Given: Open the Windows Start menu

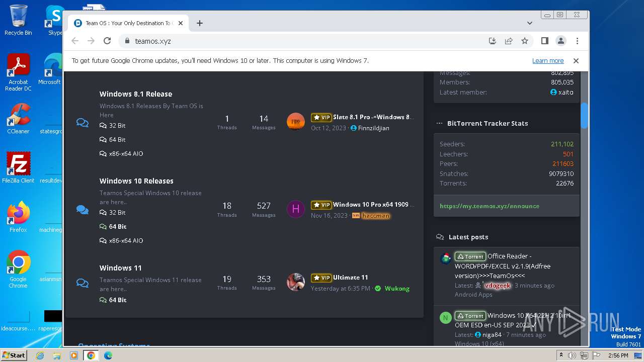Looking at the screenshot, I should tap(14, 355).
